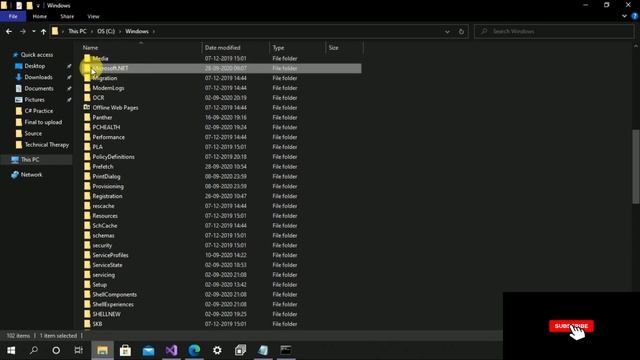Open the address bar history dropdown
Viewport: 640px width, 360px height.
(x=447, y=31)
